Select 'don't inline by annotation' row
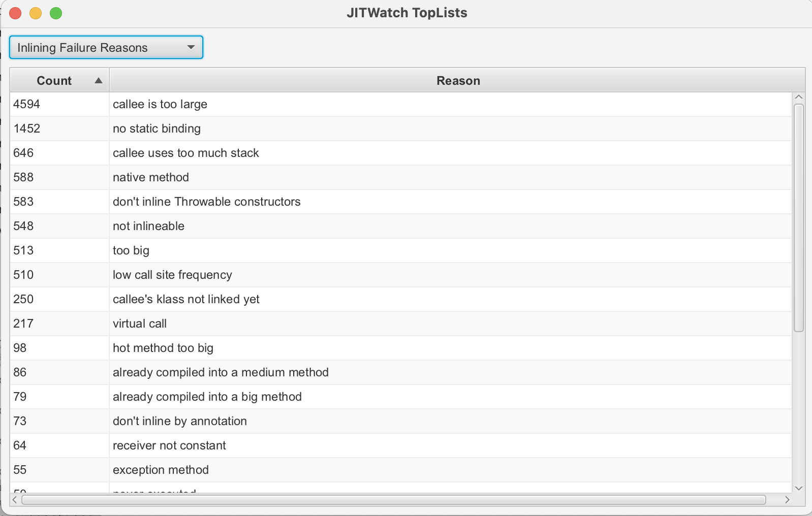 click(401, 421)
